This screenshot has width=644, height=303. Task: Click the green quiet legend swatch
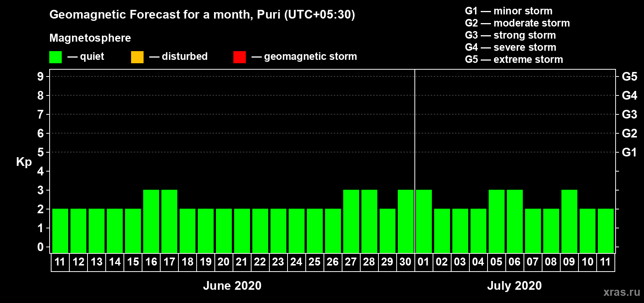(x=55, y=57)
